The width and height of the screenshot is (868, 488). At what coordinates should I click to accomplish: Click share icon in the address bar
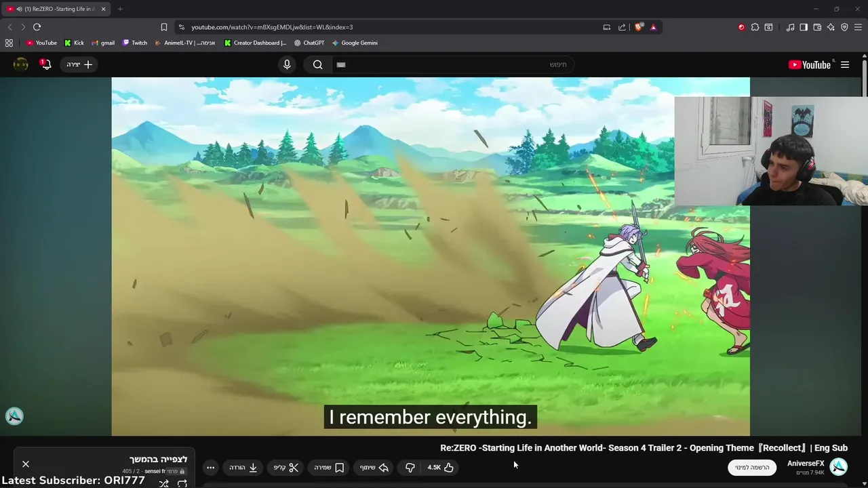point(622,27)
